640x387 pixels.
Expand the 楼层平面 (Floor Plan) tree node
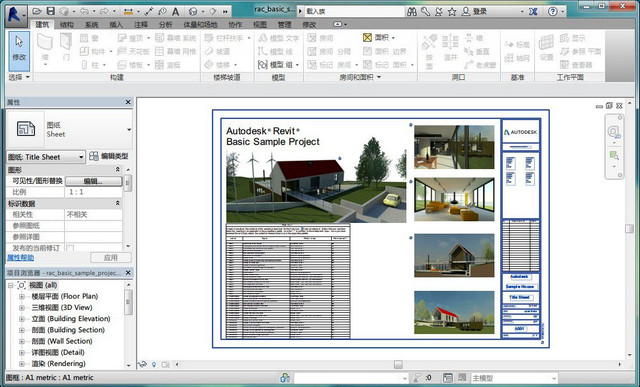22,296
